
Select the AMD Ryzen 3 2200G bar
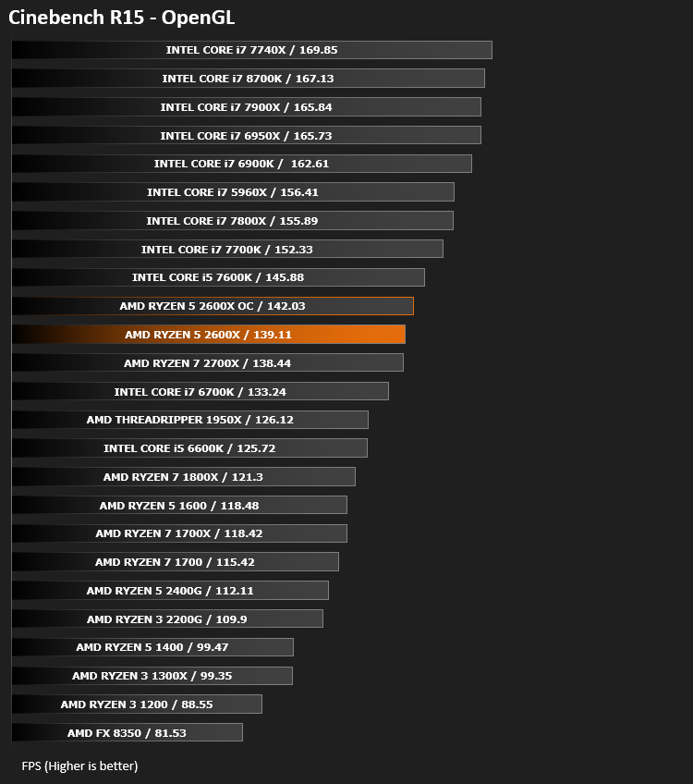[x=167, y=619]
